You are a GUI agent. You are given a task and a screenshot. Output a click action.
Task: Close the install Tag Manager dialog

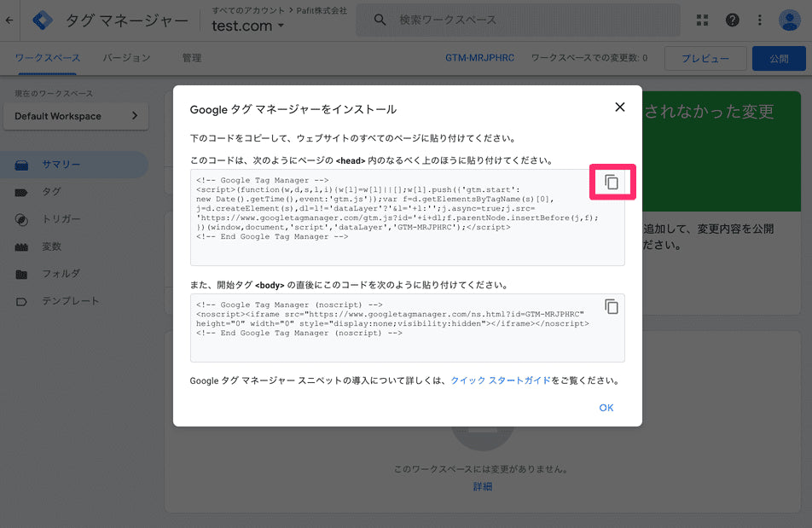click(x=620, y=107)
